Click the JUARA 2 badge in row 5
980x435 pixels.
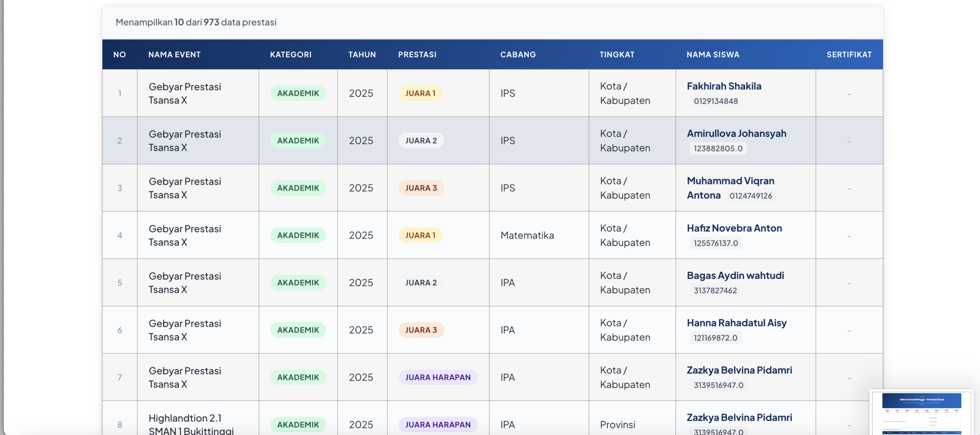(421, 283)
